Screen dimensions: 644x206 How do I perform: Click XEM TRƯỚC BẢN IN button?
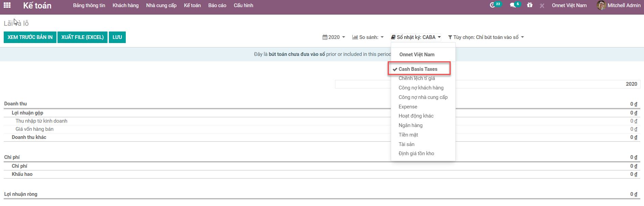tap(30, 37)
